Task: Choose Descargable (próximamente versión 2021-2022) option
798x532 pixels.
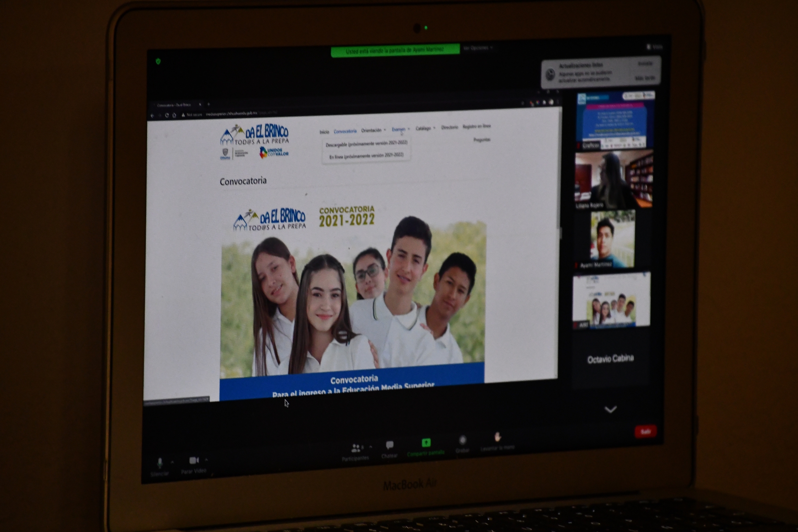Action: 367,144
